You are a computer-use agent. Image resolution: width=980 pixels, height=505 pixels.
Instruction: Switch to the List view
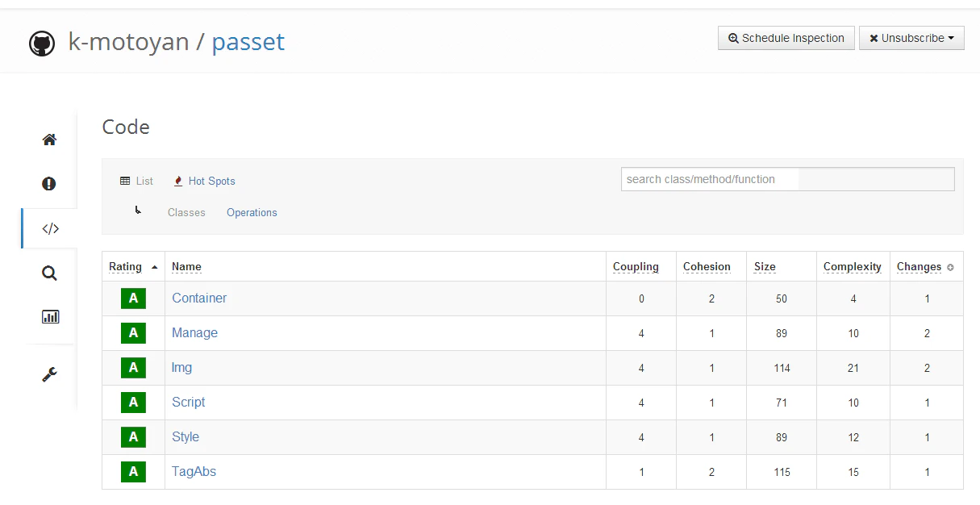pos(136,181)
